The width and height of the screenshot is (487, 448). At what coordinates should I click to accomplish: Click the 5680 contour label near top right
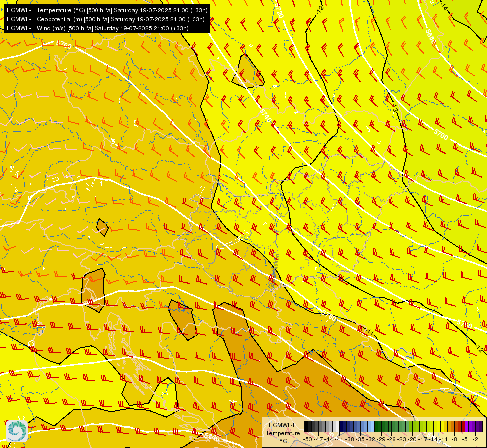(429, 37)
